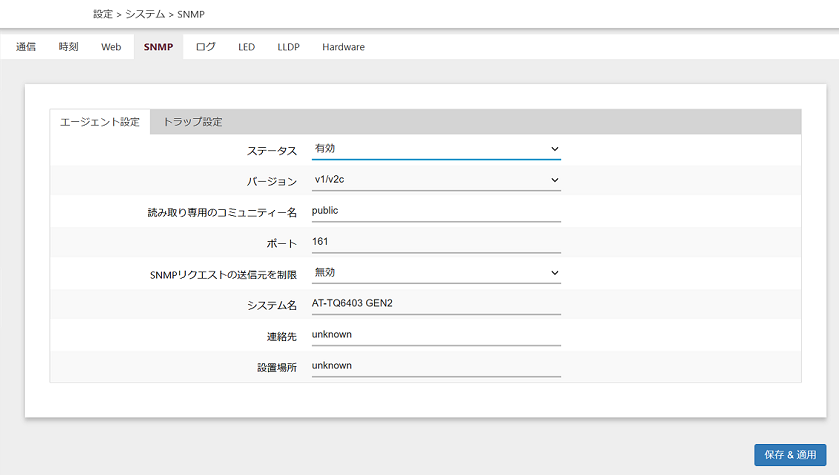Click the 設置場所 input field
Viewport: 839px width, 475px height.
click(436, 366)
